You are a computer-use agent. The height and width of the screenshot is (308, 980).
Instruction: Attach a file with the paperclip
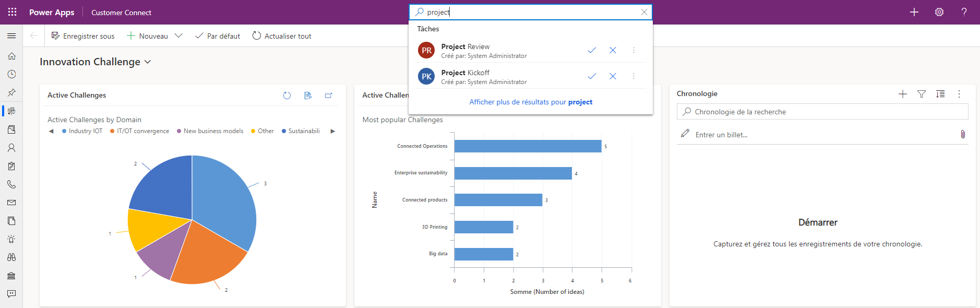963,134
